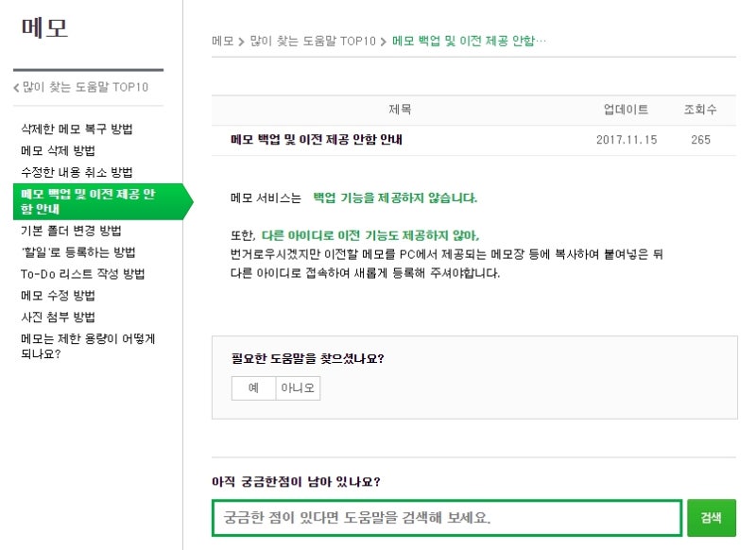The image size is (756, 550).
Task: Open 메모 삭제 방법 in sidebar
Action: pos(58,150)
